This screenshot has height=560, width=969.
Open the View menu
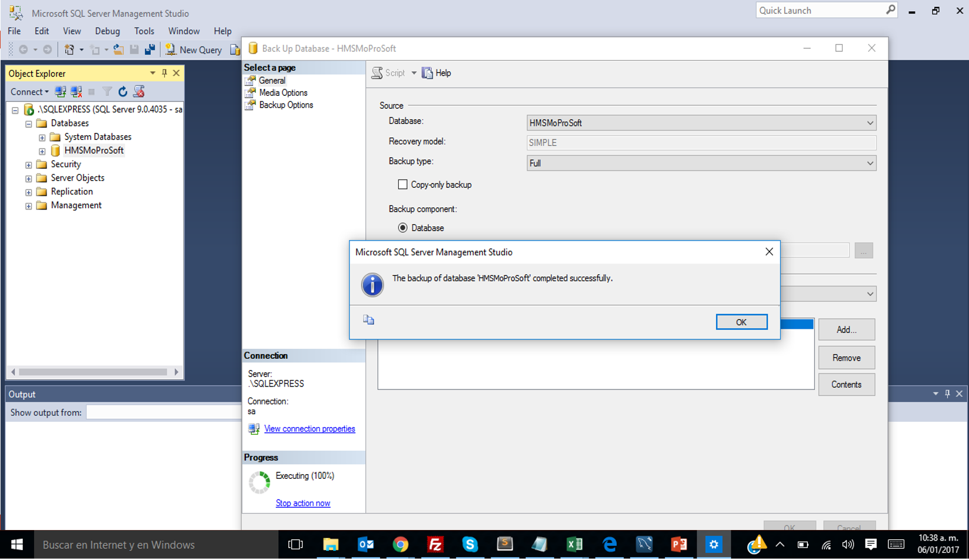(x=72, y=31)
